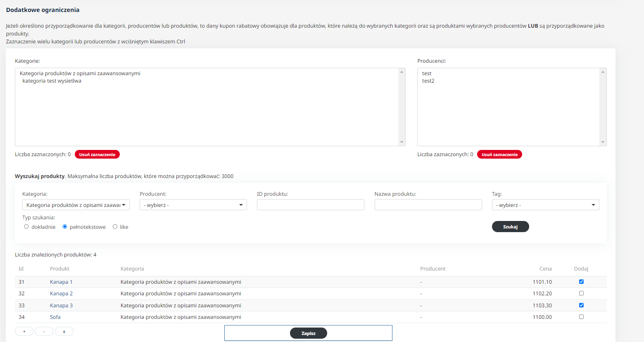
Task: Tick the Dodaj checkbox for Sofa
Action: (x=581, y=317)
